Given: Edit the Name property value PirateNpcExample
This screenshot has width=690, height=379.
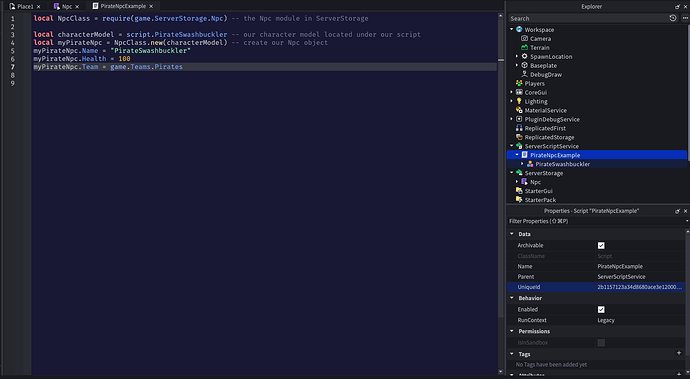Looking at the screenshot, I should click(x=620, y=266).
